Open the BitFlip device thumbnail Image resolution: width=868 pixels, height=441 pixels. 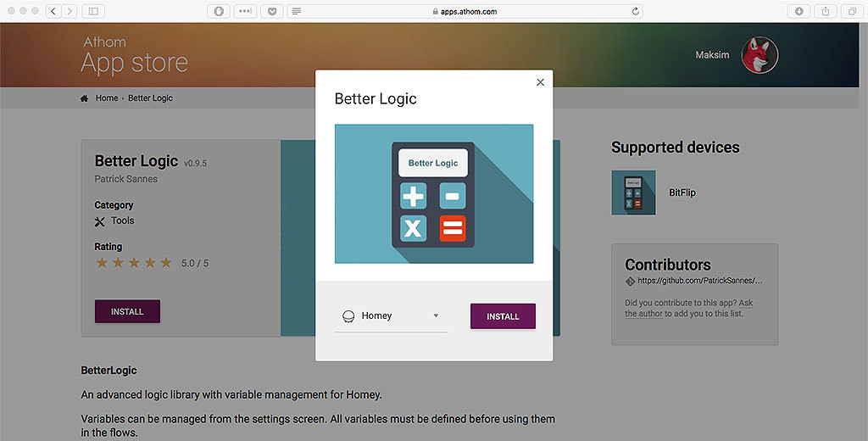point(633,193)
